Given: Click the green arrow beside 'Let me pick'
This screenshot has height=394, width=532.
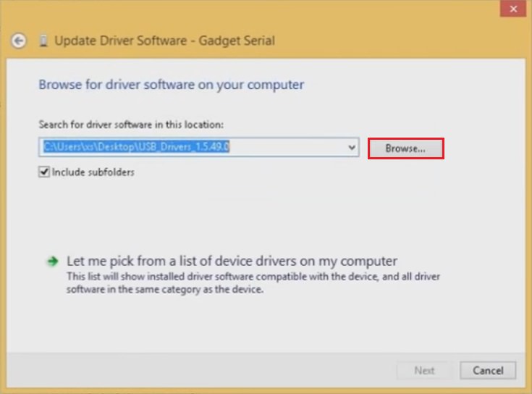Looking at the screenshot, I should pyautogui.click(x=51, y=261).
